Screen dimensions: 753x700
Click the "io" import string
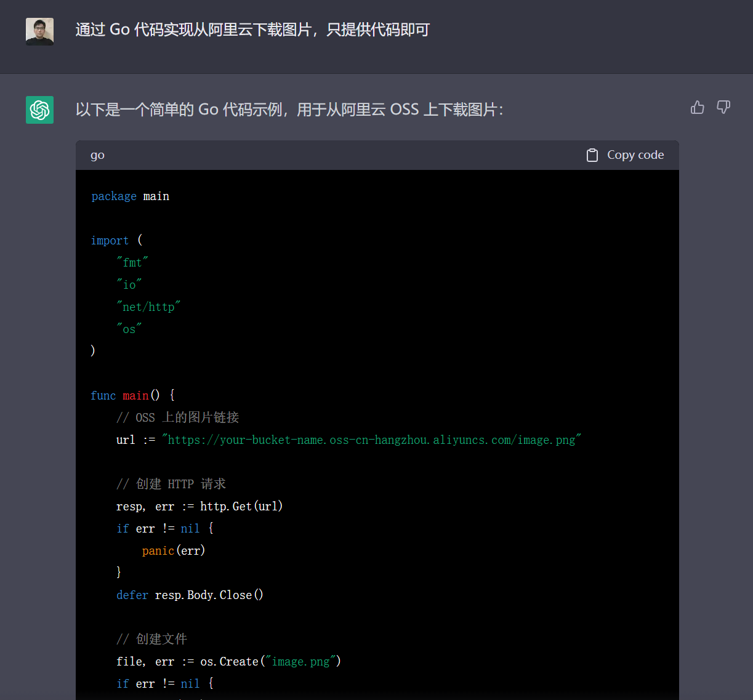click(129, 284)
